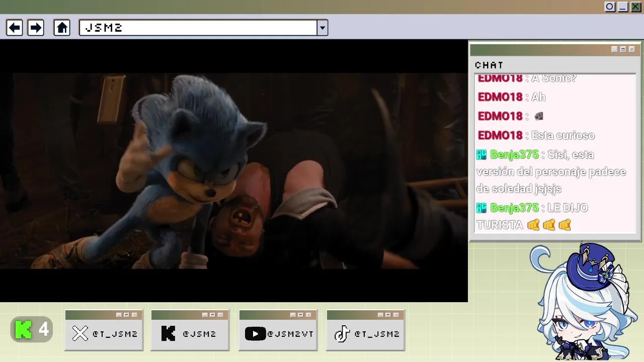This screenshot has width=644, height=362.
Task: Close the X @T_JSM2 social card
Action: click(134, 315)
